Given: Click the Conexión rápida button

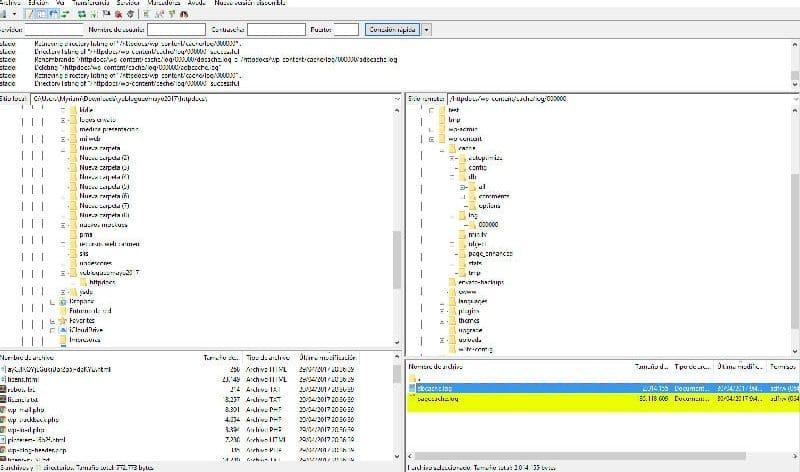Looking at the screenshot, I should [392, 30].
